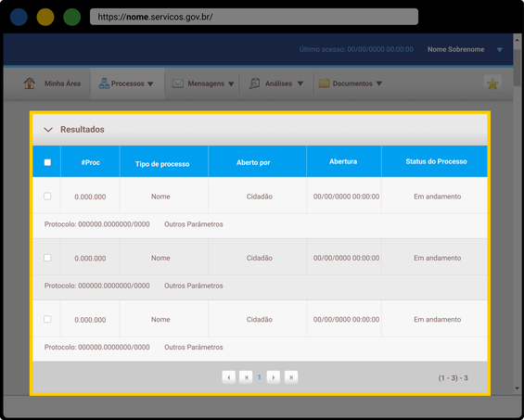Image resolution: width=524 pixels, height=420 pixels.
Task: Open Outros Parâmetros in the first result
Action: pyautogui.click(x=194, y=224)
